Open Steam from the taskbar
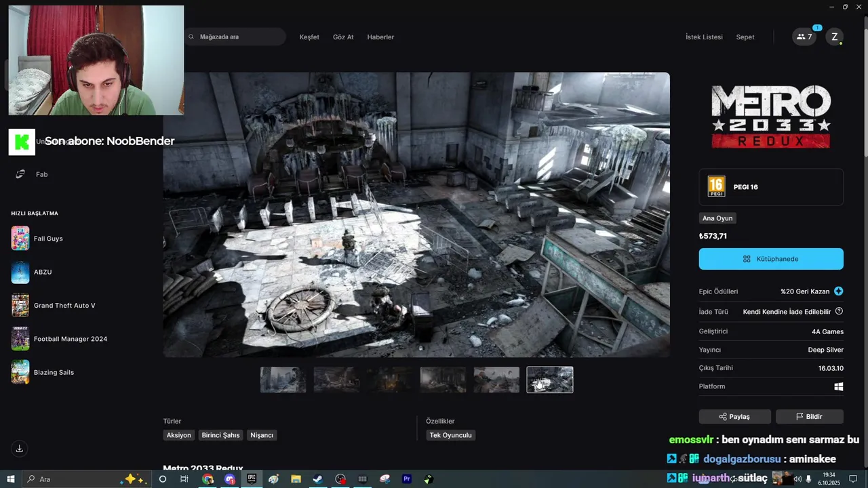 (317, 479)
